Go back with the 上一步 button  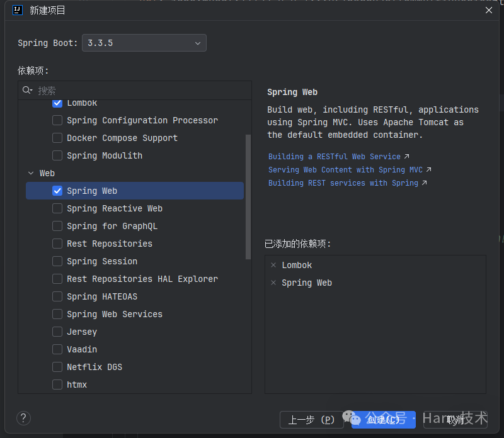tap(311, 420)
